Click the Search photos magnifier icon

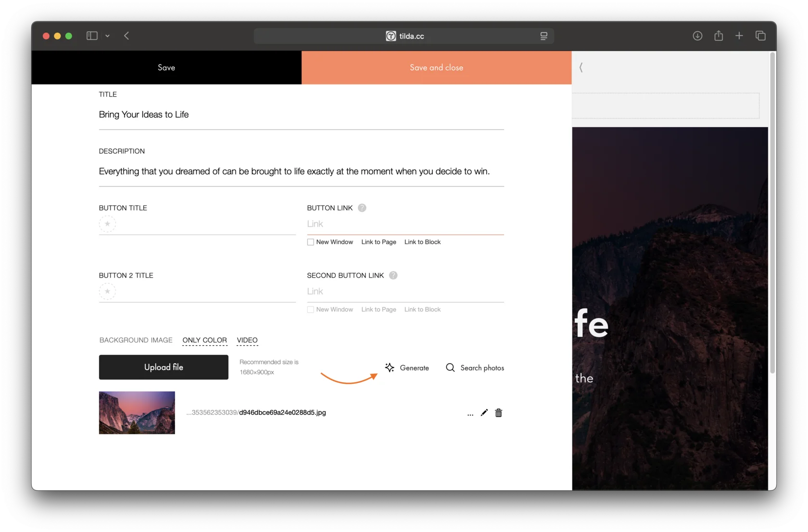click(450, 367)
